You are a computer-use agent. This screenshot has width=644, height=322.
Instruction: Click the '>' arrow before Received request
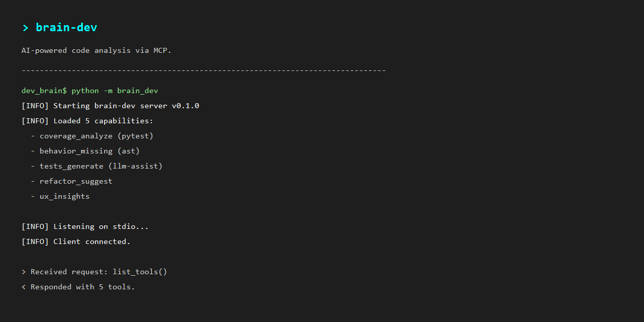(24, 272)
